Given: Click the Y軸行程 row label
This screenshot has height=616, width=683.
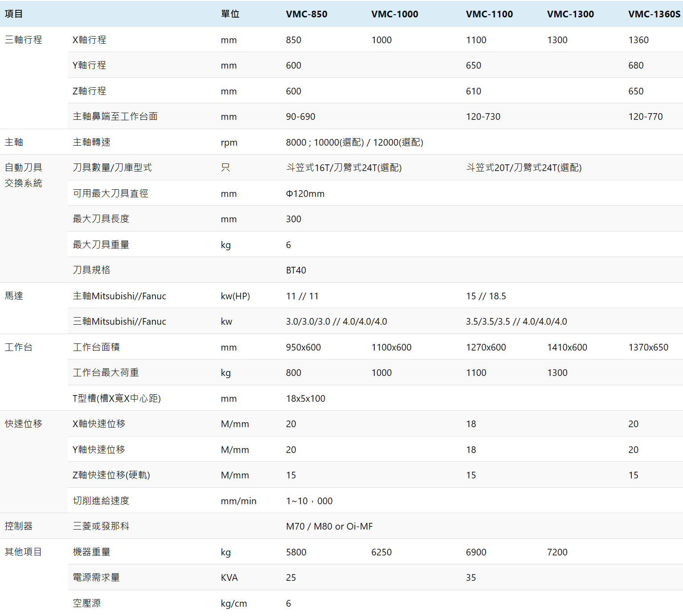Looking at the screenshot, I should point(90,65).
